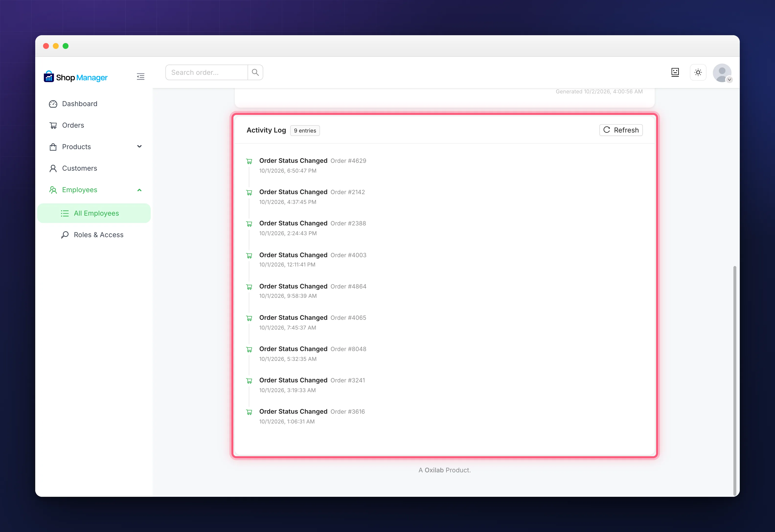Open the notes icon in header
The height and width of the screenshot is (532, 775).
point(675,72)
